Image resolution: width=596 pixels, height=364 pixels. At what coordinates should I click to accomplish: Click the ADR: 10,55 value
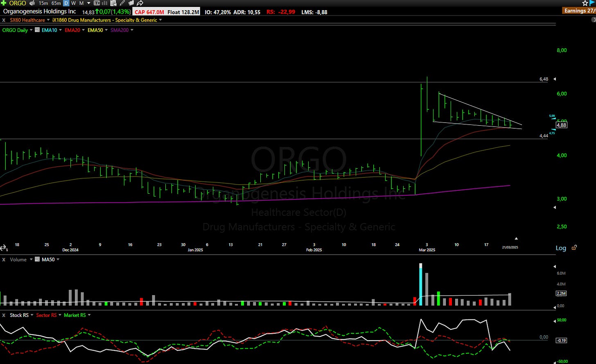point(247,12)
